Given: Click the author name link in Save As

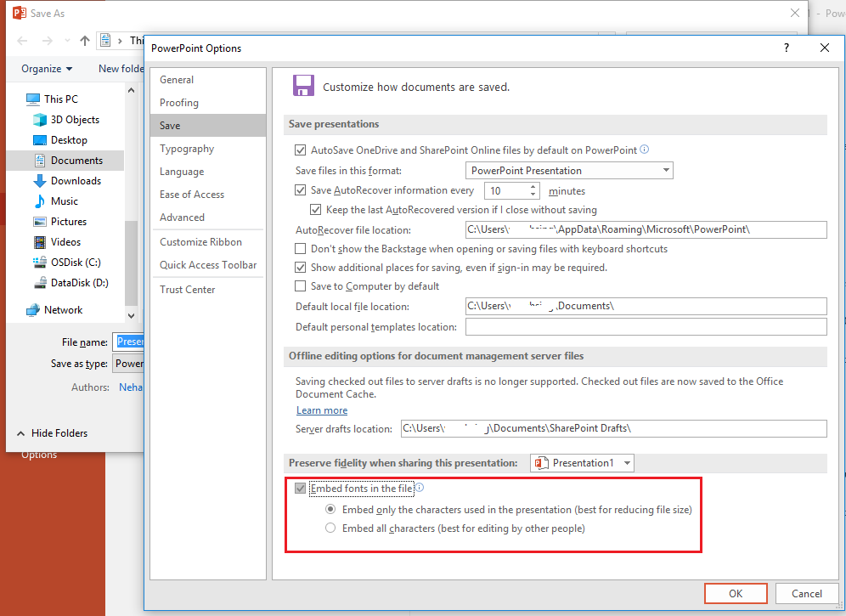Looking at the screenshot, I should (131, 387).
